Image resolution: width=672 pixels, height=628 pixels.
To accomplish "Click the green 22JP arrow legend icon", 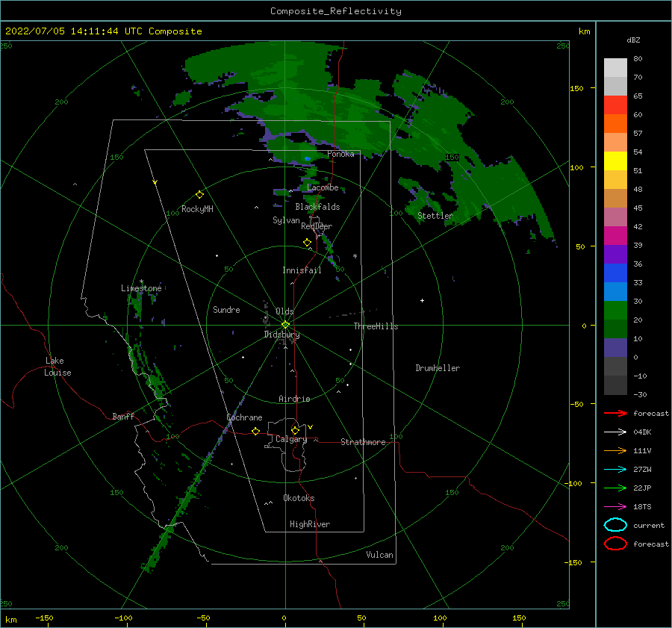I will point(615,488).
